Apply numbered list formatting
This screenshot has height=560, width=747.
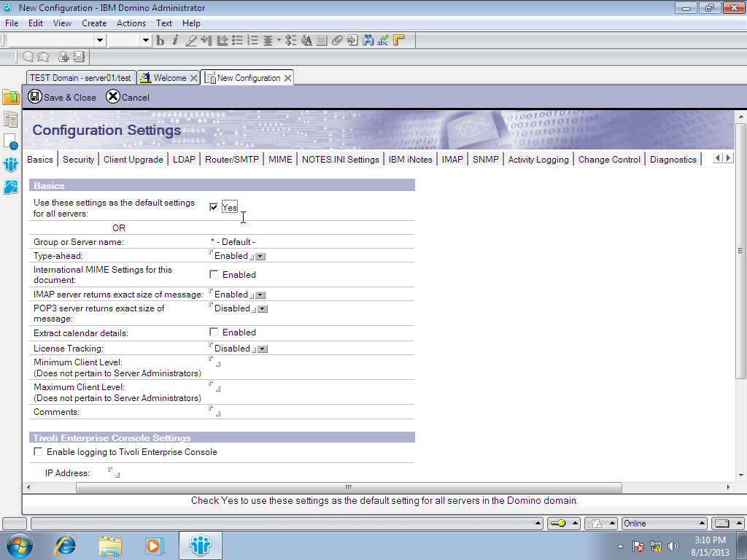(x=252, y=41)
